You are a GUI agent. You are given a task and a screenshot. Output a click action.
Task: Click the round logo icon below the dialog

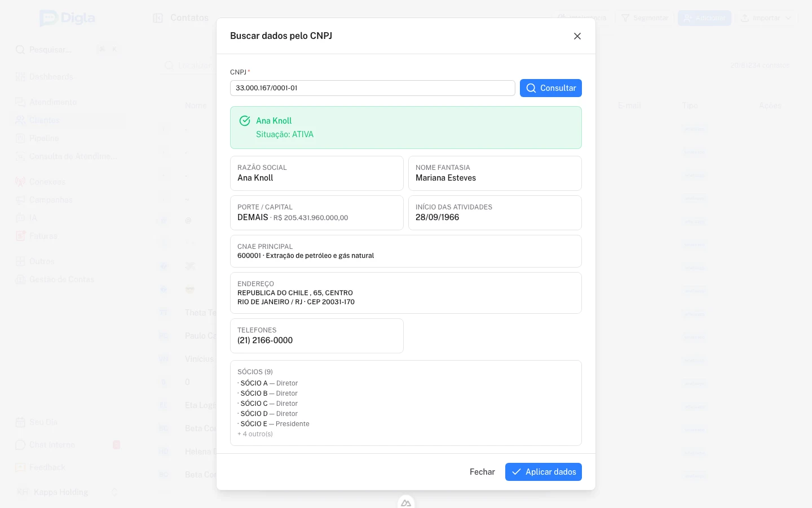tap(406, 502)
